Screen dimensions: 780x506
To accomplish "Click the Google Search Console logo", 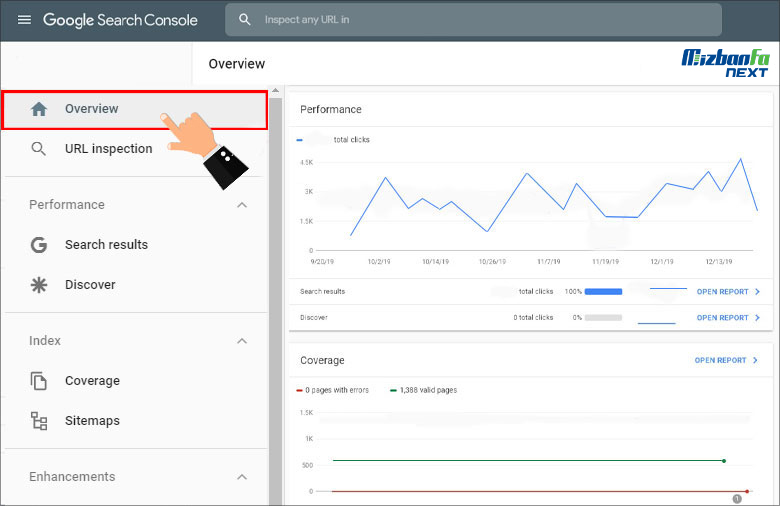I will click(120, 20).
